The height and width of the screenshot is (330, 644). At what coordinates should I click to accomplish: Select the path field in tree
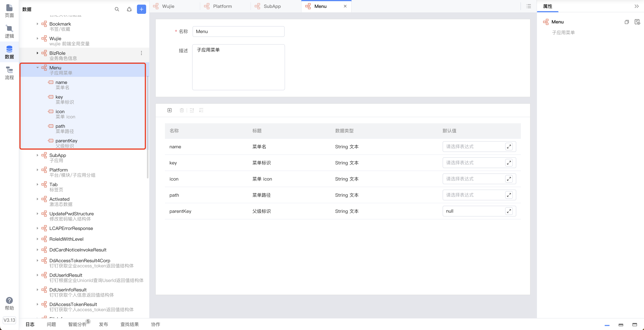[x=60, y=126]
